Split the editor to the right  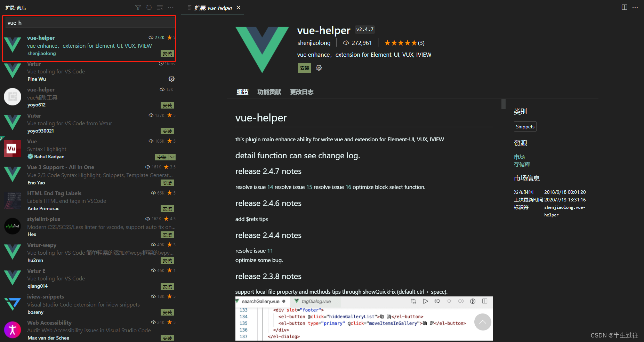[x=625, y=7]
